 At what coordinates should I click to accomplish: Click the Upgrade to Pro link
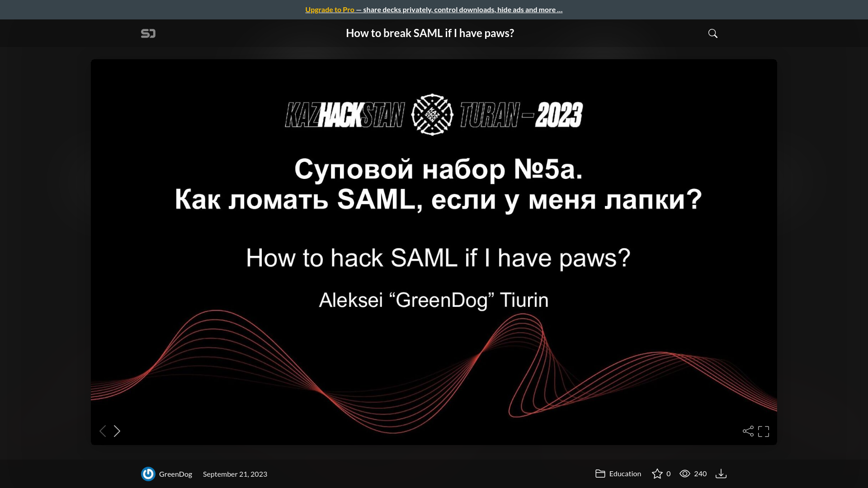tap(330, 9)
